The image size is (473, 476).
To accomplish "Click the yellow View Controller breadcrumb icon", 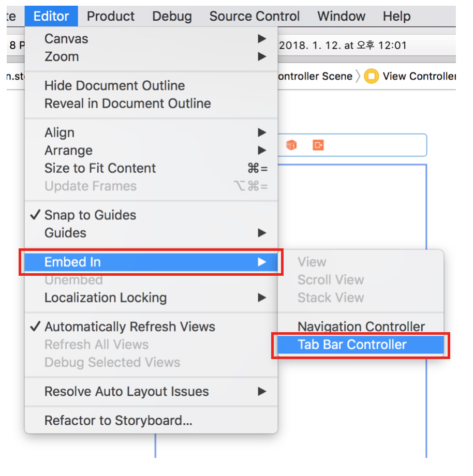I will pos(371,76).
